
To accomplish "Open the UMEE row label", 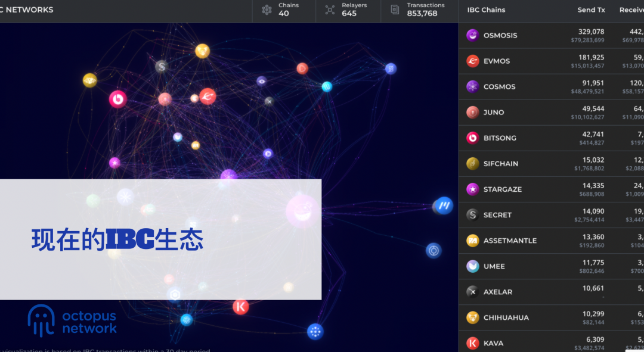I will (494, 266).
